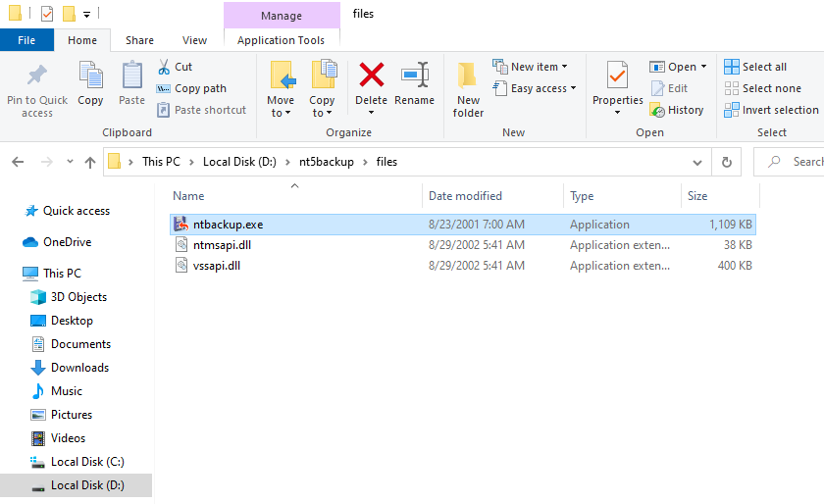This screenshot has width=824, height=504.
Task: Go up one folder level arrow
Action: coord(90,162)
